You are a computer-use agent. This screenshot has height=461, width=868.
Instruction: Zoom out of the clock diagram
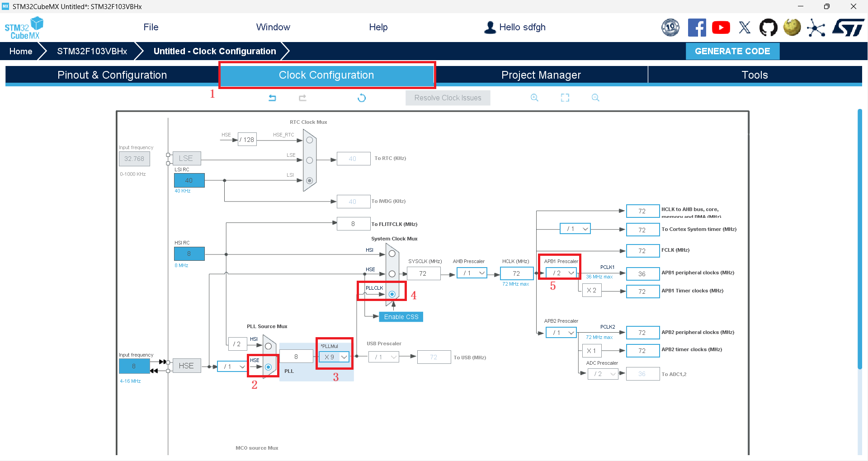[x=595, y=98]
